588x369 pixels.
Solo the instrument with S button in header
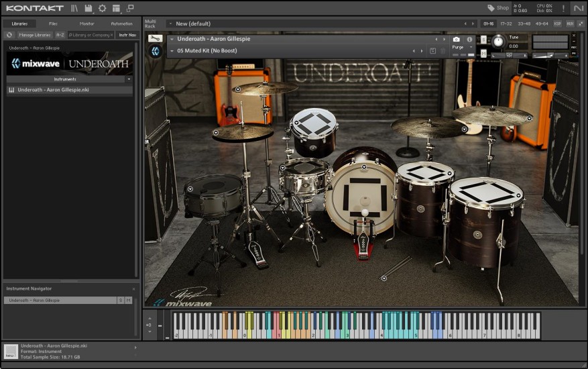coord(483,40)
